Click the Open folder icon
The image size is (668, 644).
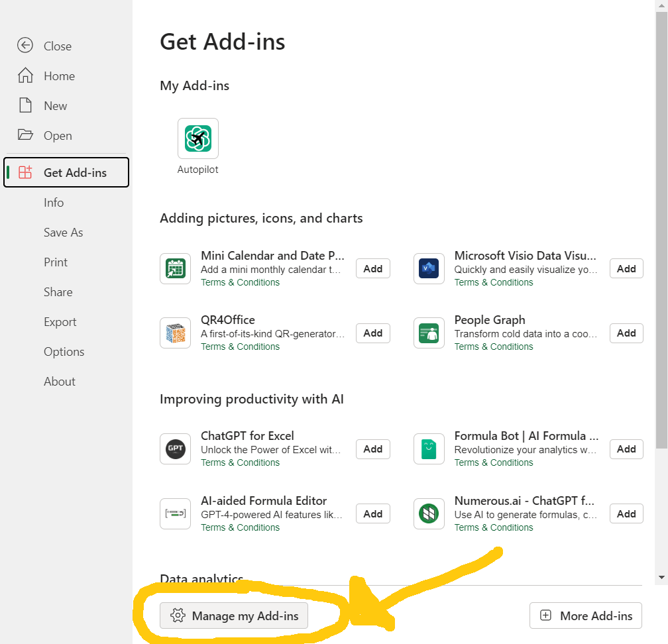pyautogui.click(x=25, y=135)
